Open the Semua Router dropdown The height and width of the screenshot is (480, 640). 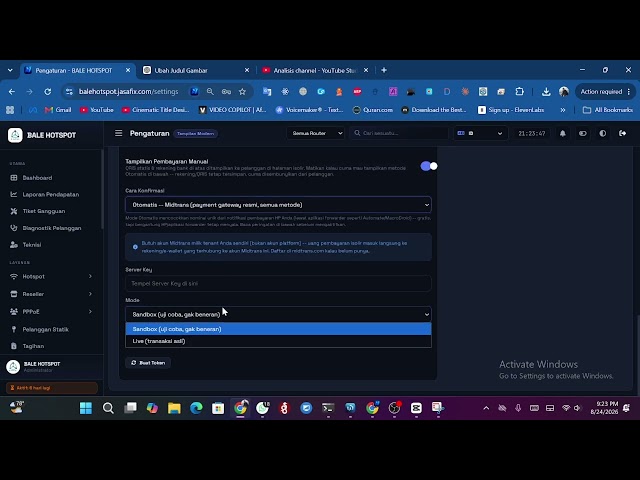[x=316, y=133]
